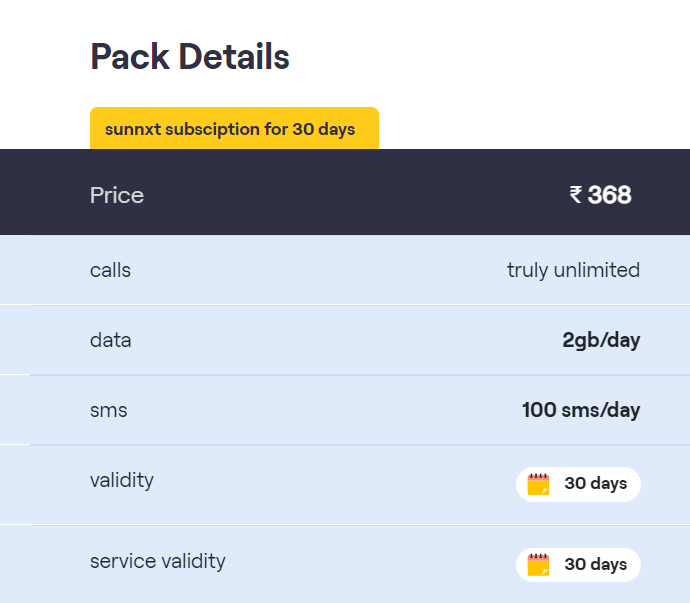Select the 100 sms/day value
This screenshot has width=690, height=603.
[x=581, y=410]
